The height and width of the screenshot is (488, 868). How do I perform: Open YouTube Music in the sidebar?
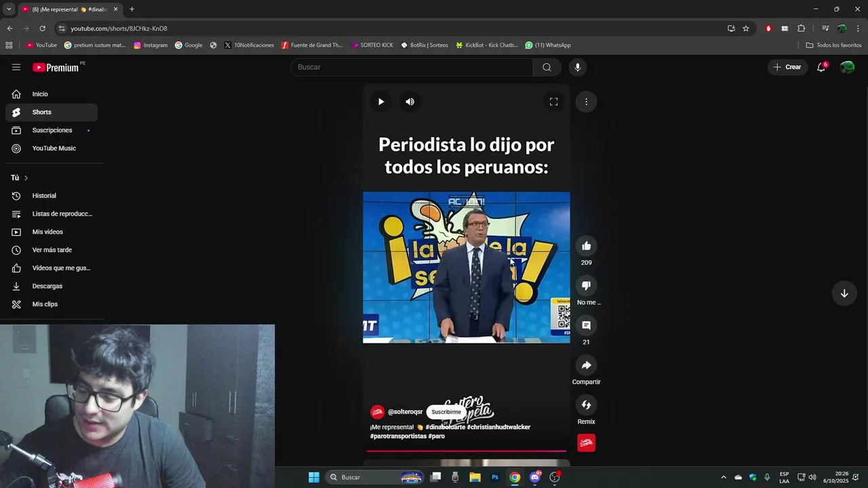click(52, 148)
